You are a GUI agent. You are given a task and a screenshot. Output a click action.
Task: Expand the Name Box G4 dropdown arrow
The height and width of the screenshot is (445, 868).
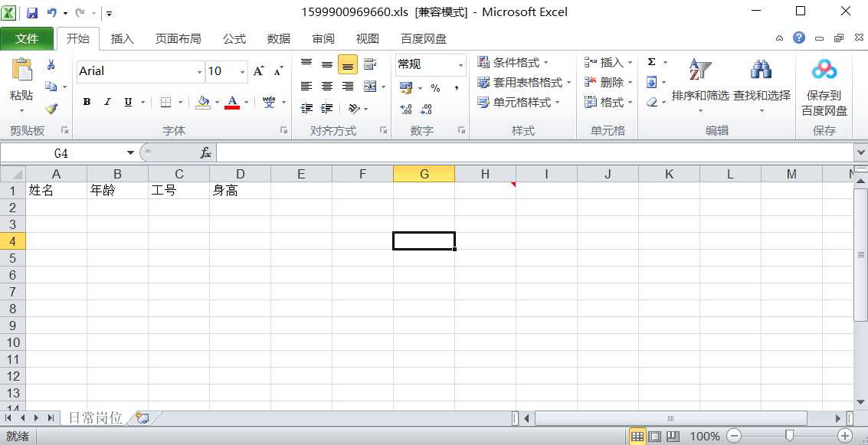point(130,152)
